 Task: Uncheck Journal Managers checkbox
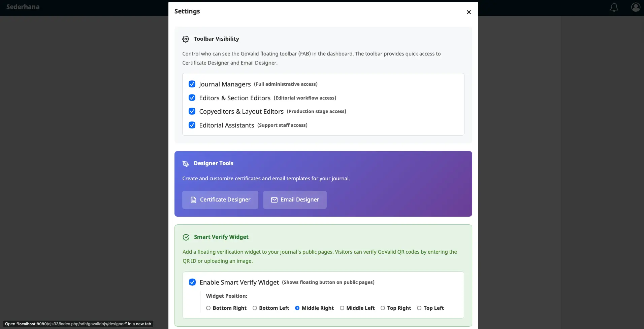coord(192,84)
